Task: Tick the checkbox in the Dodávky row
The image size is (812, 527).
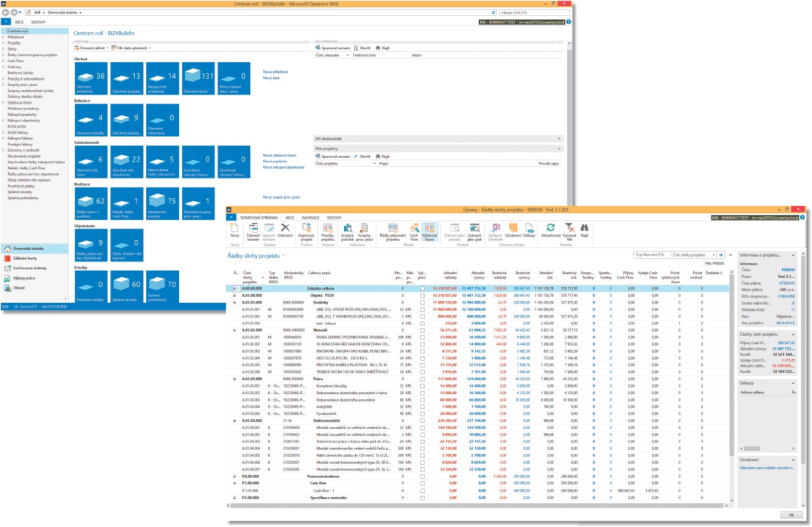Action: (422, 302)
